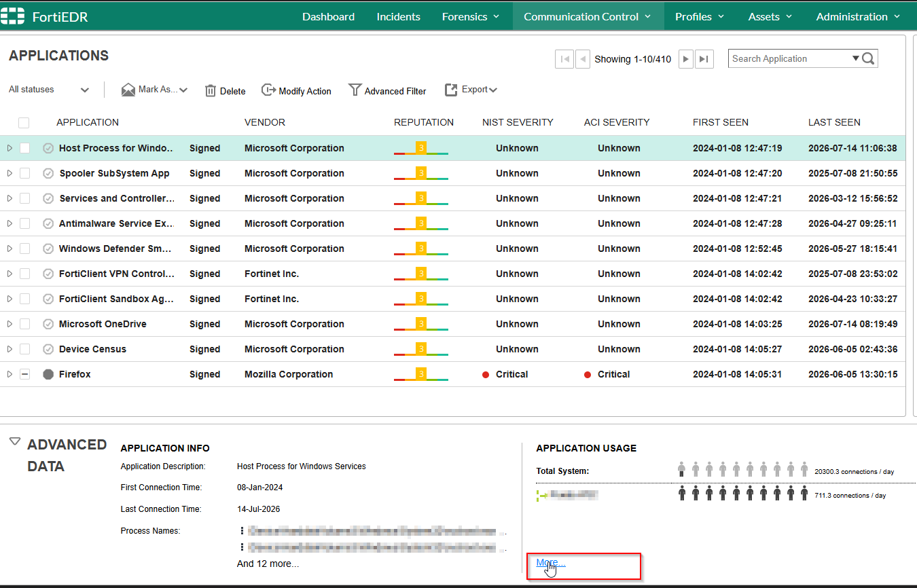Click the Modify Action icon
917x588 pixels.
[268, 90]
